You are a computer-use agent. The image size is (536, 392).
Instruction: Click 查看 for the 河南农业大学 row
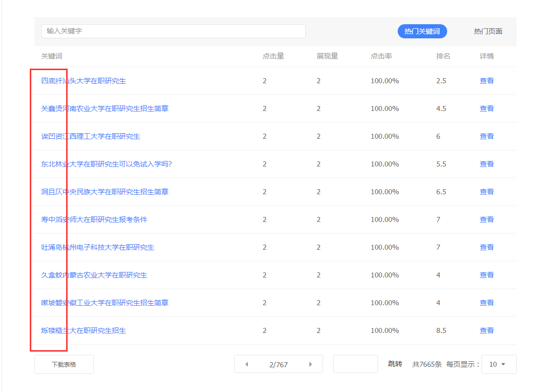(487, 108)
